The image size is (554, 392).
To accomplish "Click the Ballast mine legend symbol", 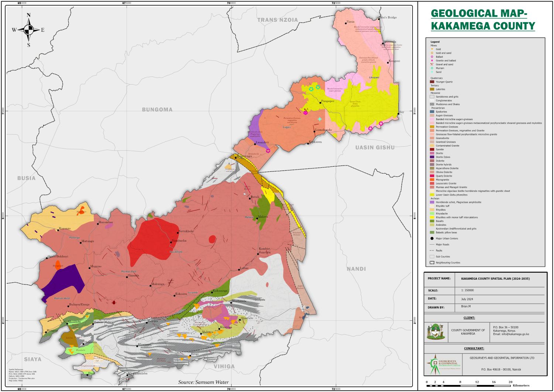I will tap(432, 57).
